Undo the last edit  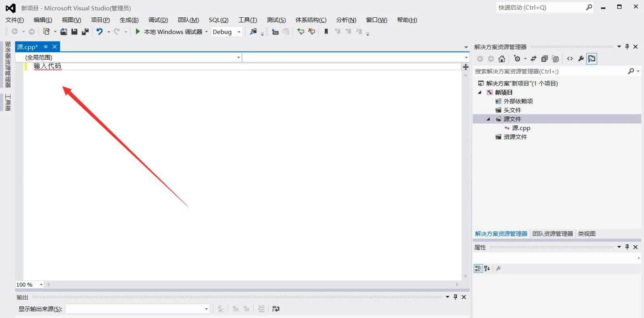point(99,31)
